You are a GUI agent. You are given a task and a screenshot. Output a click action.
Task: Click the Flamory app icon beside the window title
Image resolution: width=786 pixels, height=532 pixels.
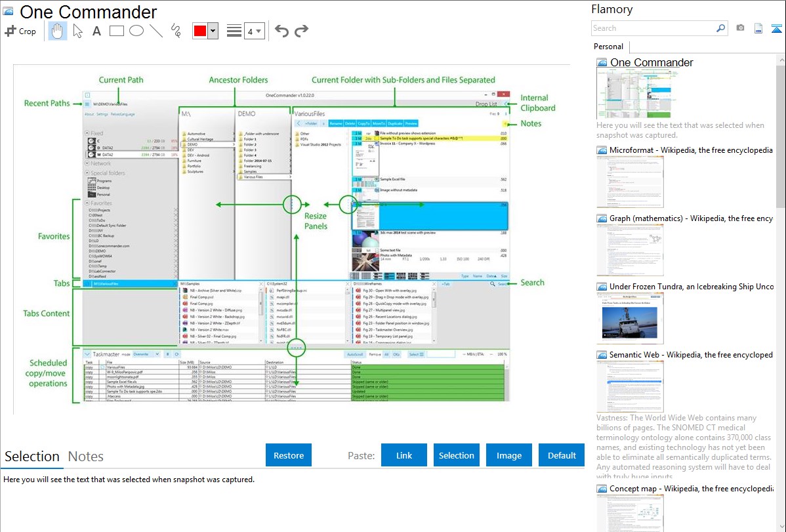7,12
